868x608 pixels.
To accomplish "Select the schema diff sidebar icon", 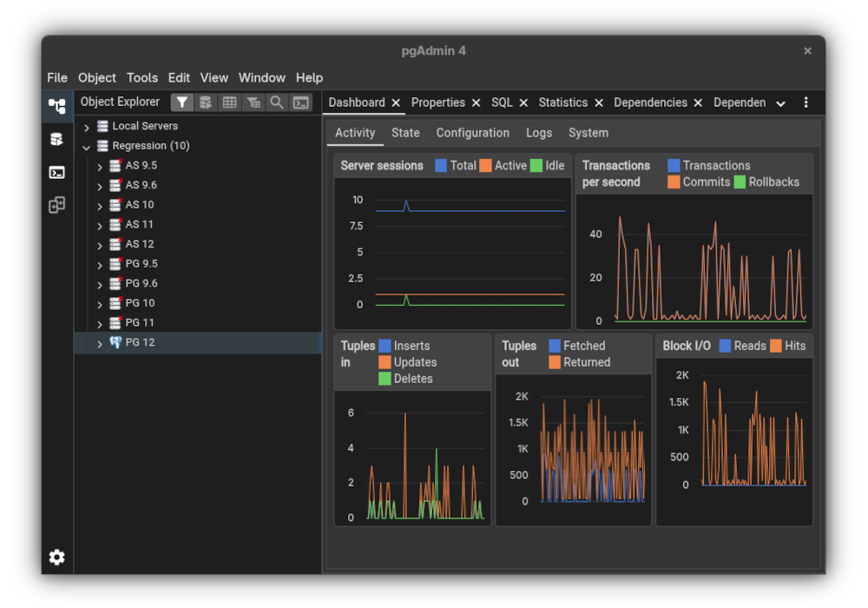I will (56, 206).
